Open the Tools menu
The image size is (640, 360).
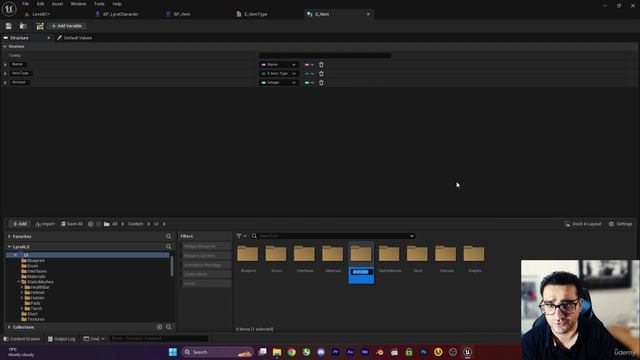(99, 4)
